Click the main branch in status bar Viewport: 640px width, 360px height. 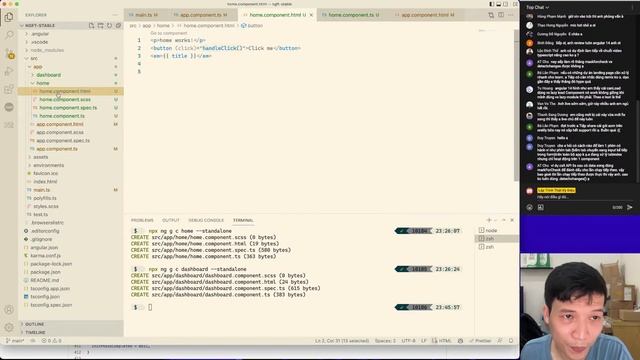coord(15,340)
